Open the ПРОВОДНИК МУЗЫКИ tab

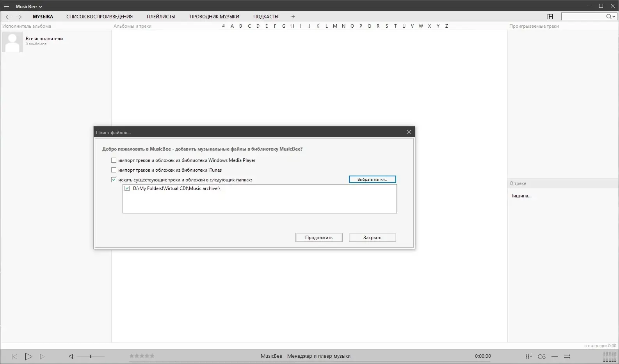click(x=214, y=17)
